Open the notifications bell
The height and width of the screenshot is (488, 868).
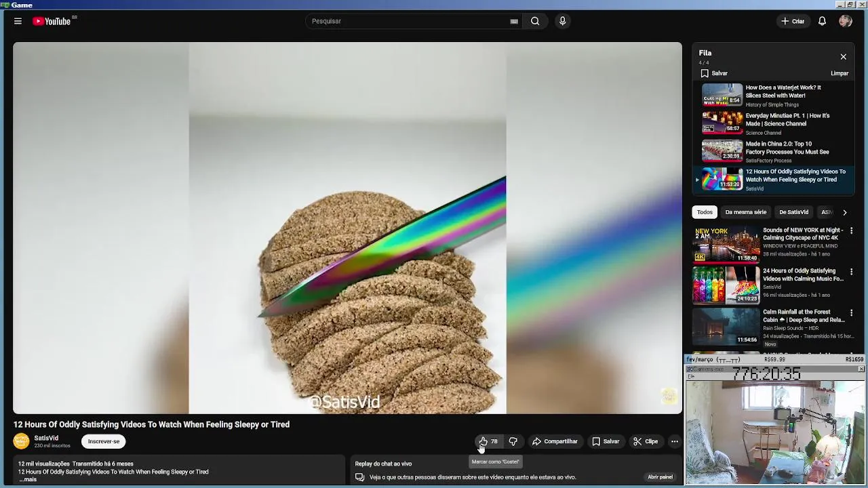(x=822, y=21)
